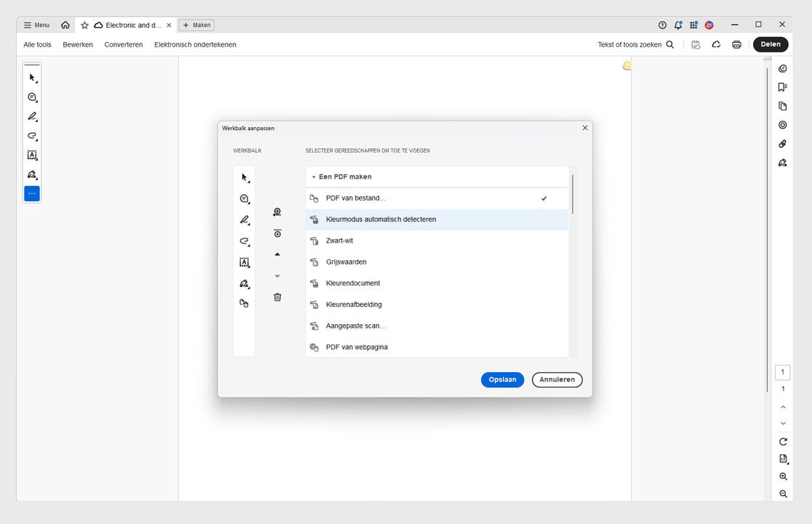Select the lasso tool below the pen in the toolbar
Screen dimensions: 812x524
click(x=31, y=136)
